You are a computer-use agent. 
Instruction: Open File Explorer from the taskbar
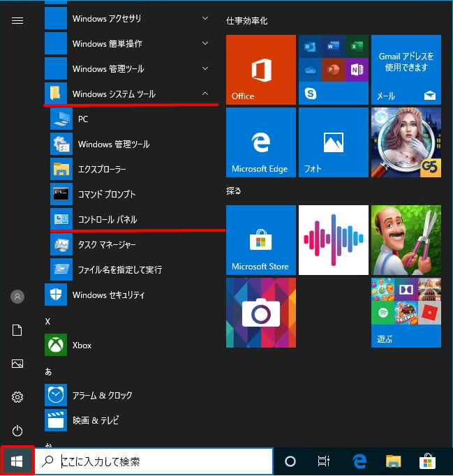tap(394, 461)
